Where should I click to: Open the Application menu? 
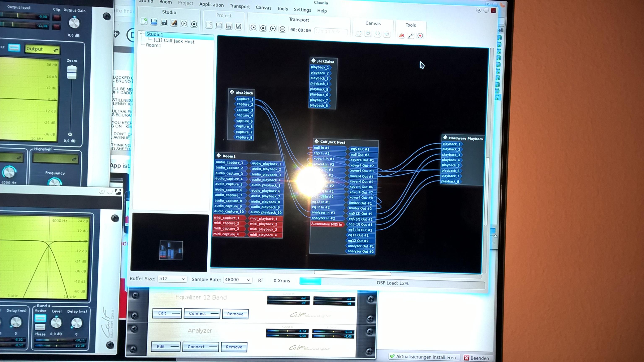click(212, 4)
